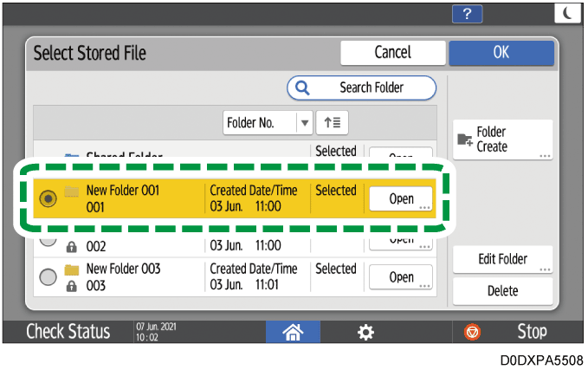Click the magnifier icon in Search Folder
Image resolution: width=588 pixels, height=370 pixels.
[x=303, y=88]
